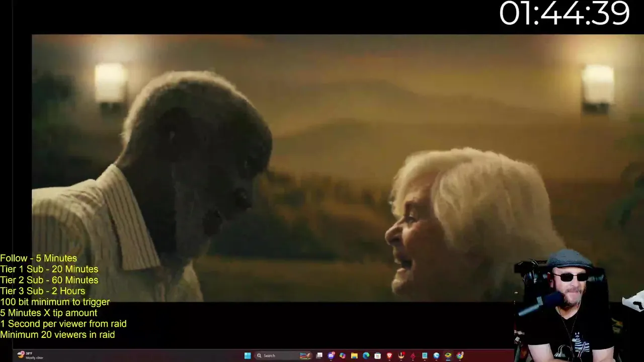The height and width of the screenshot is (362, 644).
Task: Click '1 Second per viewer from raid' text
Action: (x=63, y=324)
